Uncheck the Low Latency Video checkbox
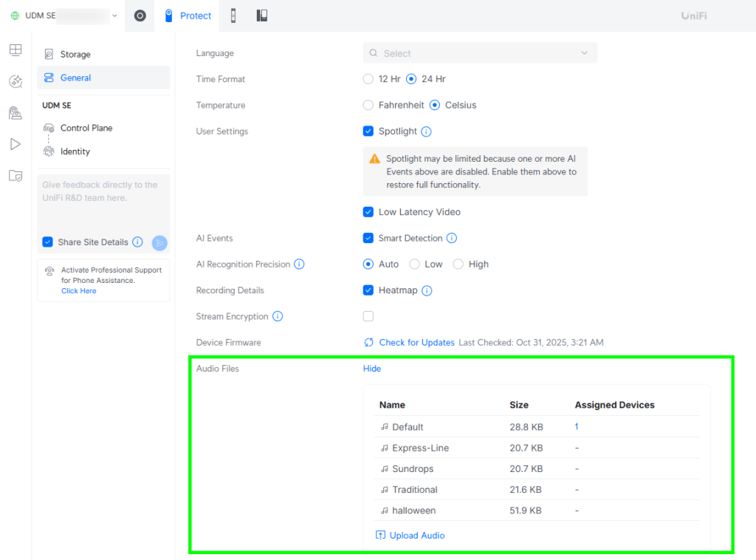This screenshot has height=560, width=756. click(x=368, y=212)
